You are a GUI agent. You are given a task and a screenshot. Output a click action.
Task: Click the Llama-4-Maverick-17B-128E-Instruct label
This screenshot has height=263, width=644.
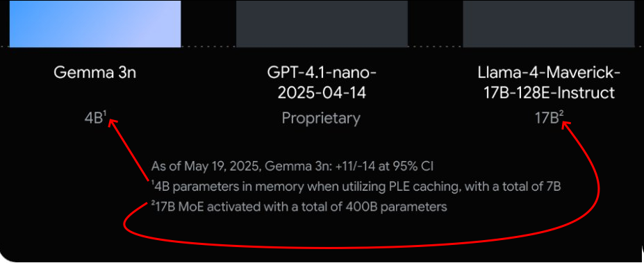tap(549, 83)
